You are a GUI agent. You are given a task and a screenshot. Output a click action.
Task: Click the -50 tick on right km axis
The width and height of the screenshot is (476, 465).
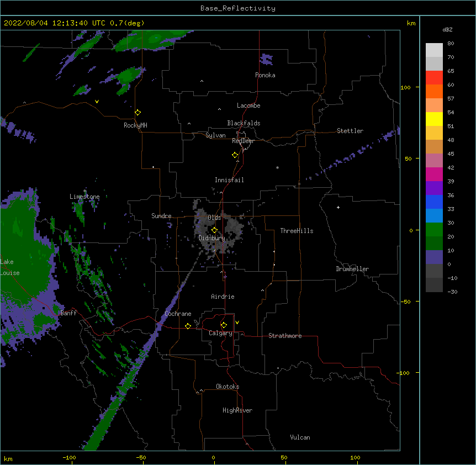[405, 302]
